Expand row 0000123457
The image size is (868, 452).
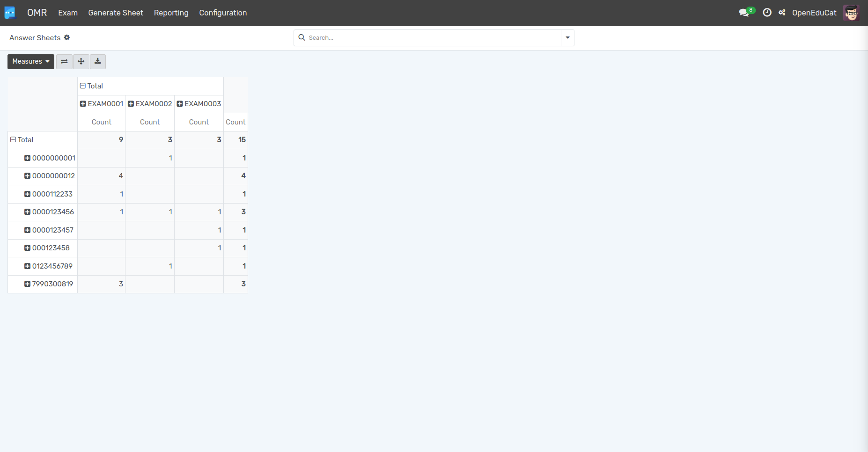coord(49,230)
